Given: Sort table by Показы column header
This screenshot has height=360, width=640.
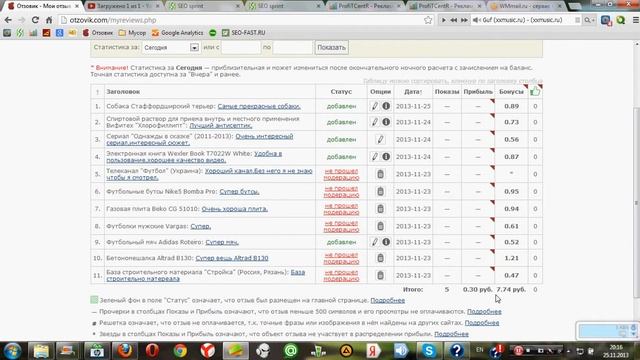Looking at the screenshot, I should coord(447,92).
